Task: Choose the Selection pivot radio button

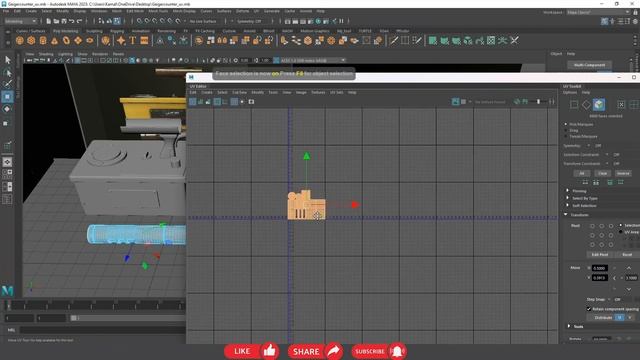Action: (x=621, y=225)
